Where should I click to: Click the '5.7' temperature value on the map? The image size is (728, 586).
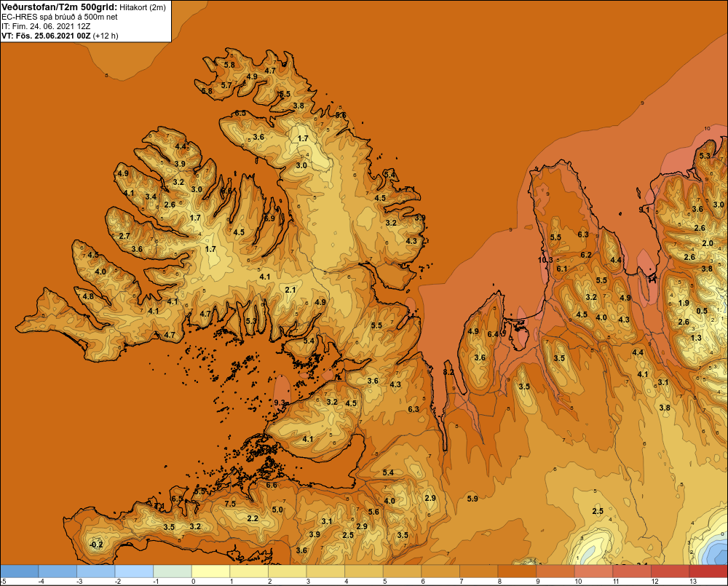tap(226, 85)
